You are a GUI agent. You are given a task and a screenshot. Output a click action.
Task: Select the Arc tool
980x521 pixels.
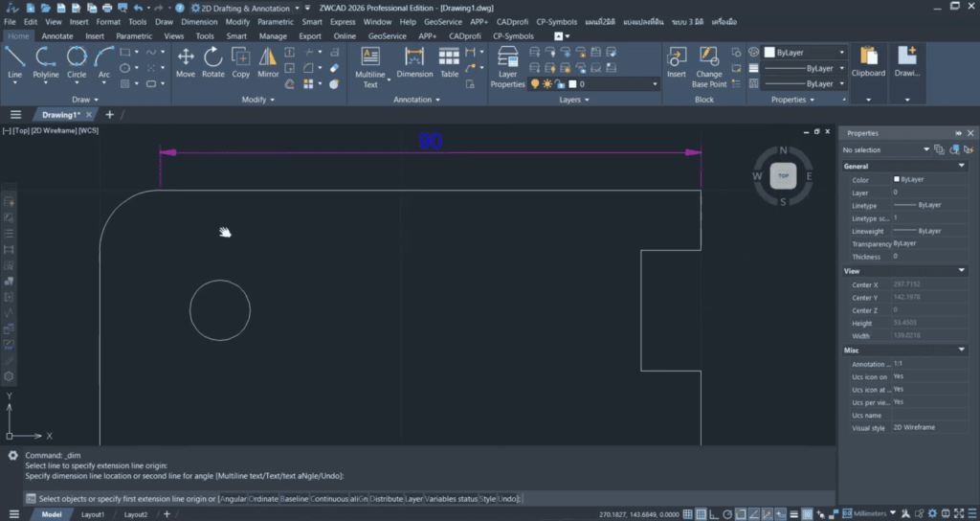click(x=103, y=62)
